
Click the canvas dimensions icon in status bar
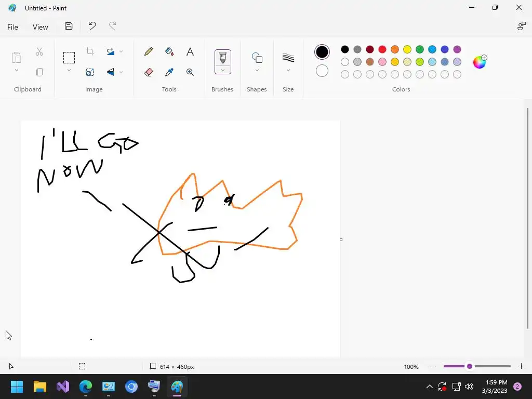tap(153, 366)
